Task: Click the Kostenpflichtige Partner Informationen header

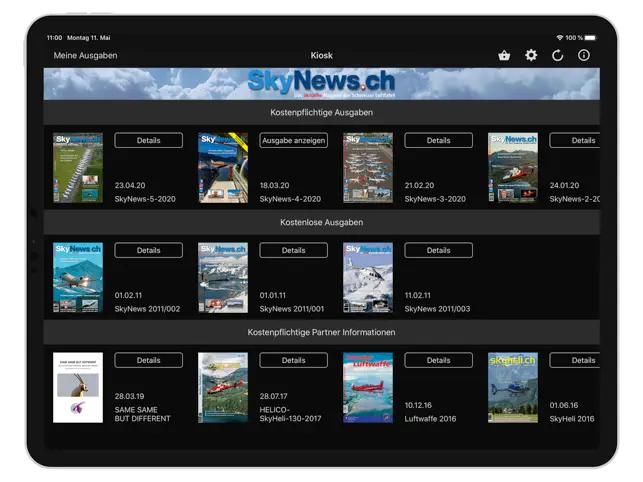Action: tap(322, 332)
